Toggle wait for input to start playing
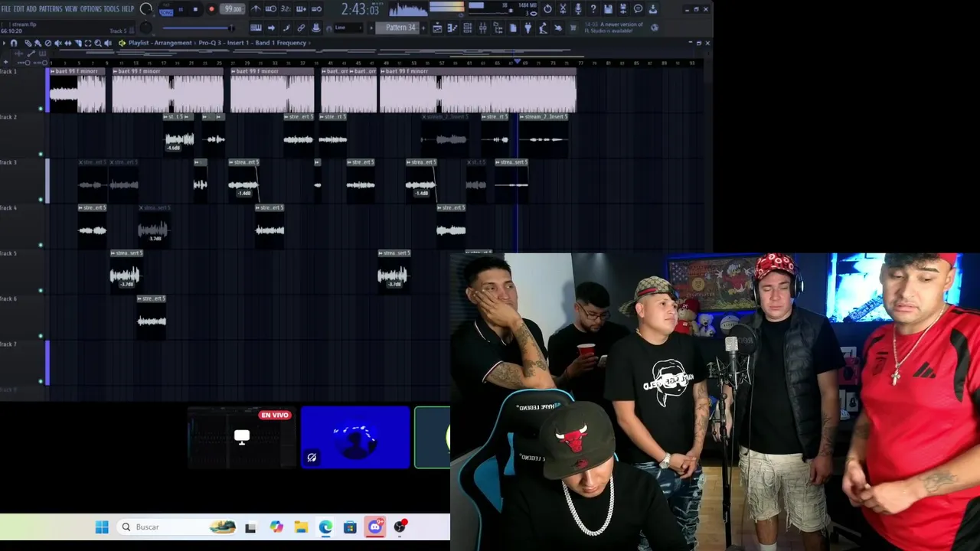 click(x=271, y=9)
